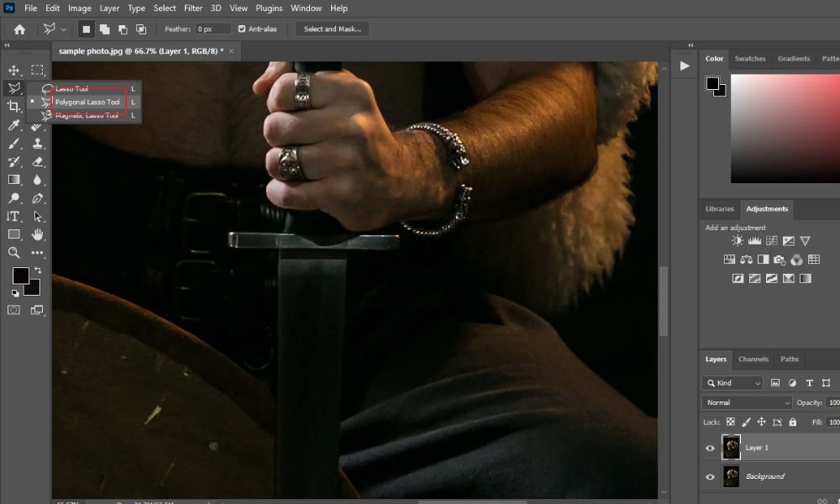The height and width of the screenshot is (504, 840).
Task: Add a Channel Mixer adjustment
Action: pos(796,260)
